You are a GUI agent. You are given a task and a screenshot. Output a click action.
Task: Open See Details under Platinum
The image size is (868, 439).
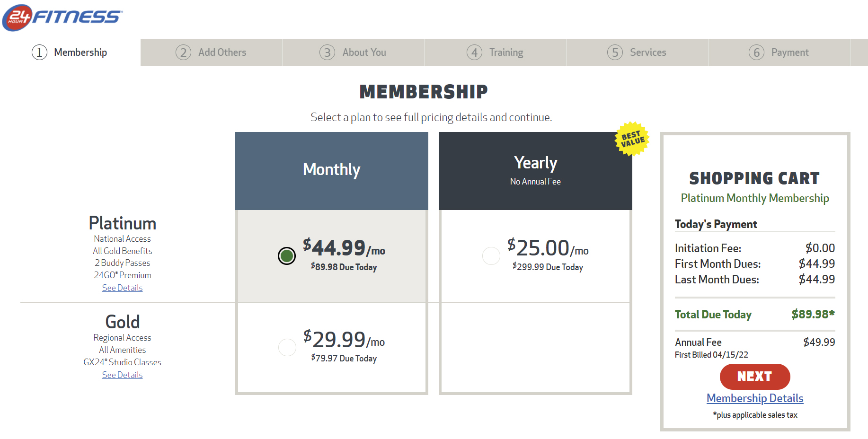point(122,288)
